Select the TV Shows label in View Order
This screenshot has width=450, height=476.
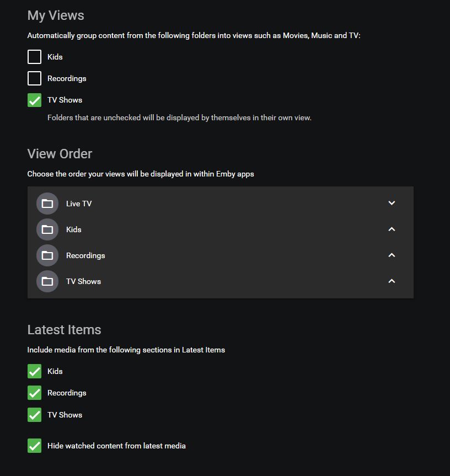click(83, 281)
